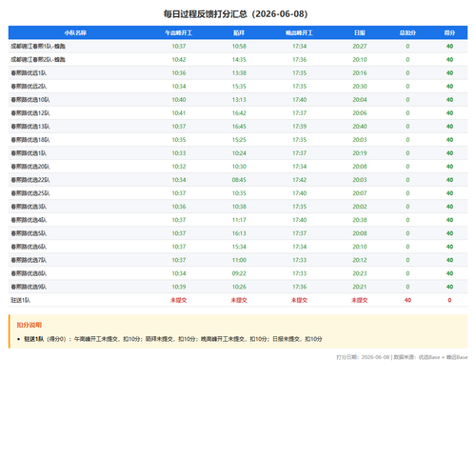The image size is (476, 459).
Task: Click the 14:35 陌拜 time
Action: (x=239, y=60)
